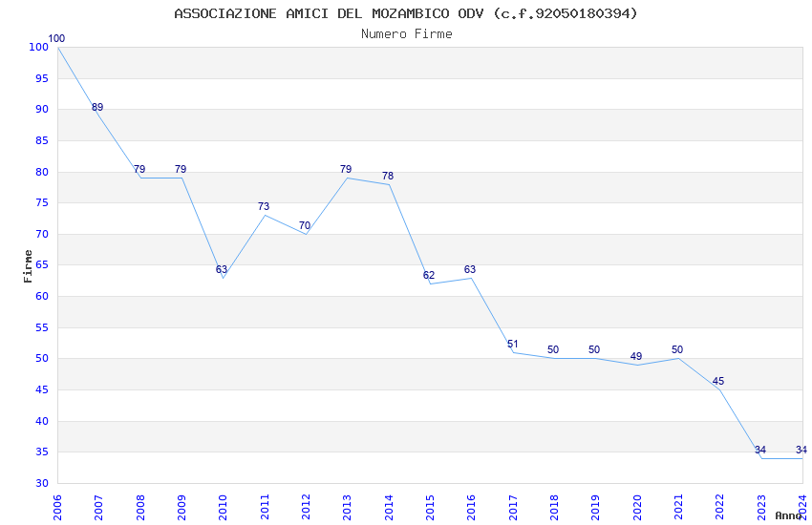The height and width of the screenshot is (525, 812).
Task: Select y-axis tick label 95
Action: point(42,78)
